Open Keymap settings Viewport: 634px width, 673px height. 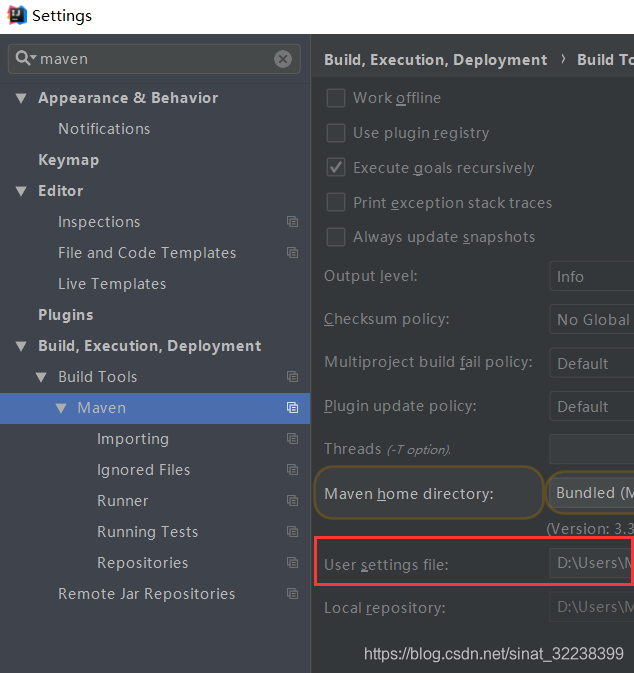click(x=69, y=160)
